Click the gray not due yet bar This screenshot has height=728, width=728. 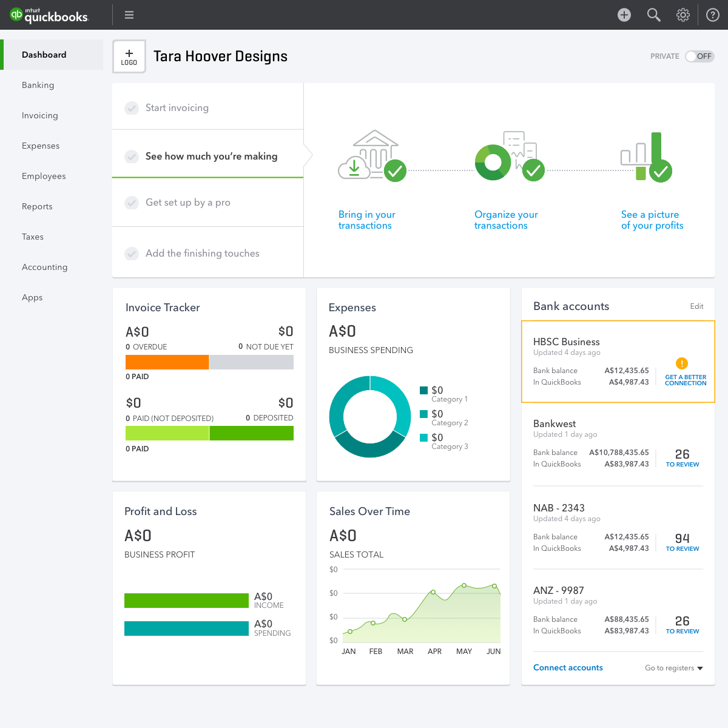[252, 362]
